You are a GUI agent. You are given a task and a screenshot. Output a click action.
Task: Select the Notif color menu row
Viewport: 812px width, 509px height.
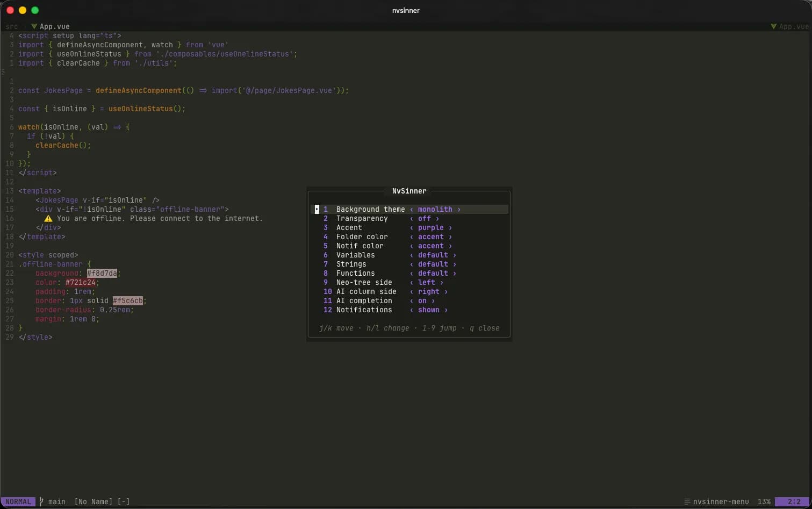(409, 246)
